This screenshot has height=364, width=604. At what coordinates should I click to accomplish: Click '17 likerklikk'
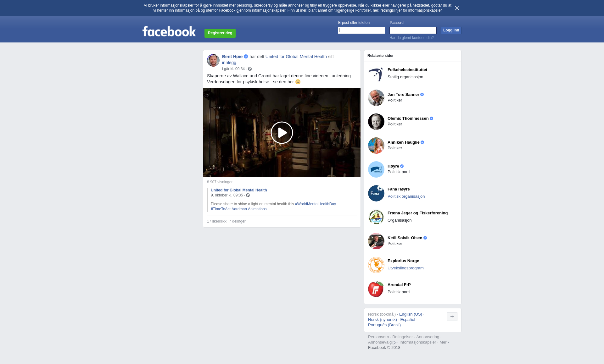[217, 221]
